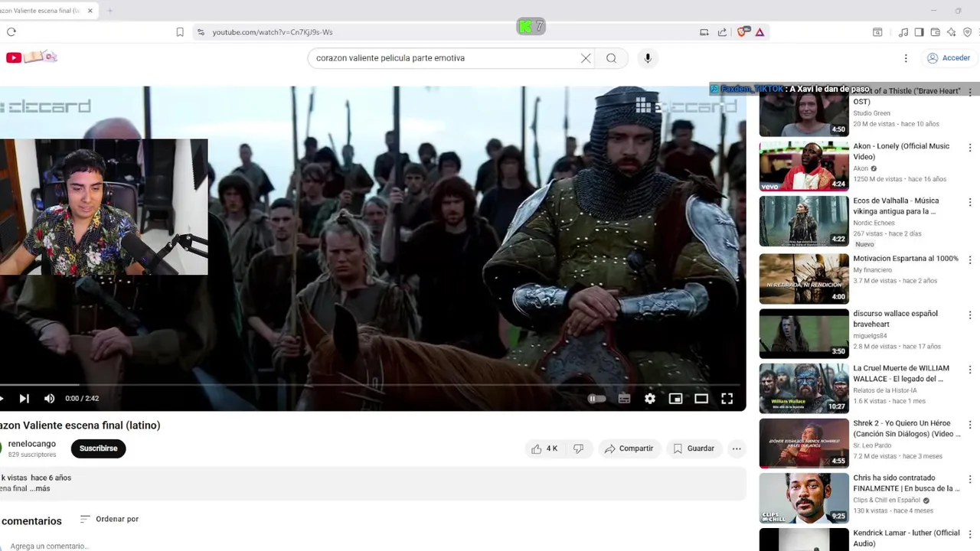The width and height of the screenshot is (980, 551).
Task: Dislike the video with the thumbs-down icon
Action: coord(579,448)
